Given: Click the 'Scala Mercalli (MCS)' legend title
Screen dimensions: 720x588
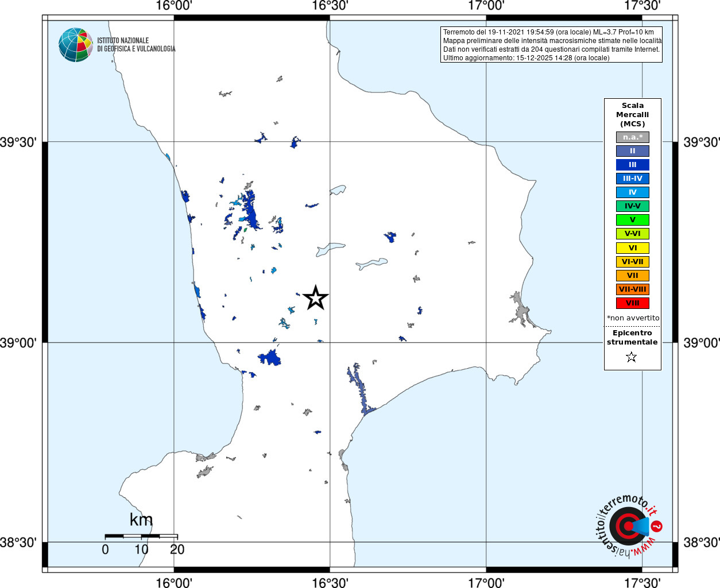Looking at the screenshot, I should pos(632,115).
